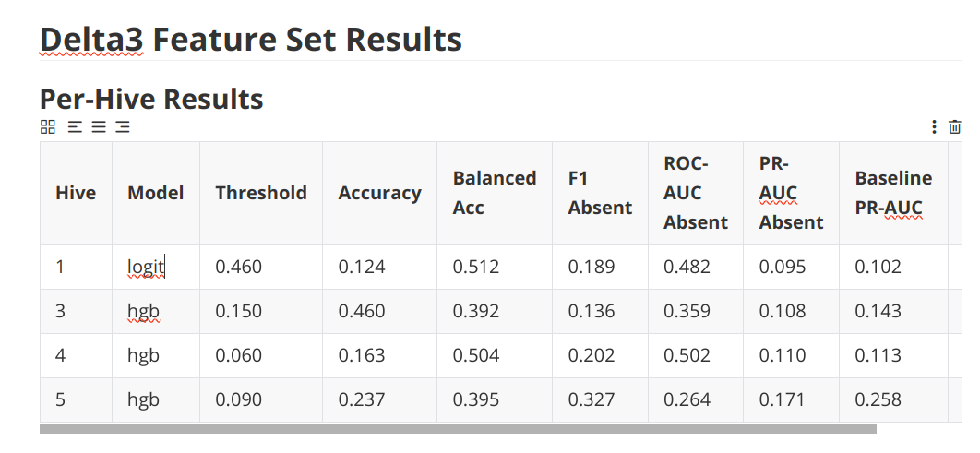Align table content to the left

(x=76, y=126)
